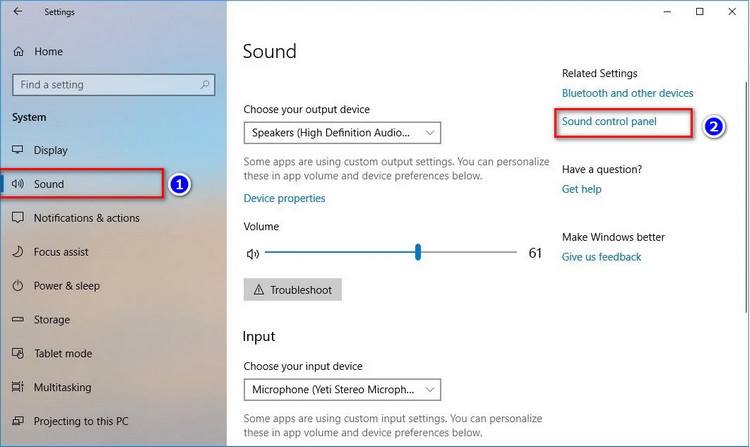Open Bluetooth and other devices link
The height and width of the screenshot is (447, 750).
click(627, 93)
